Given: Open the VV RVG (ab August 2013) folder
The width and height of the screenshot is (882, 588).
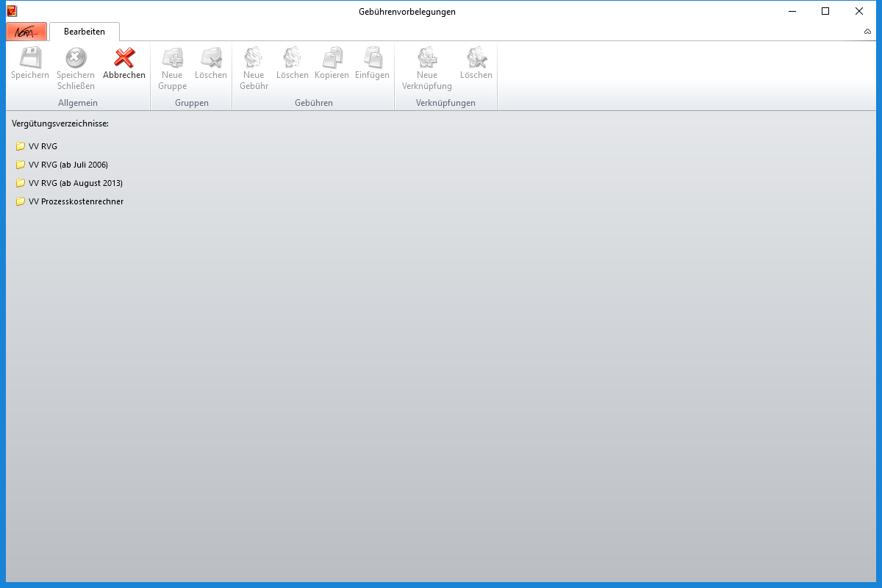Looking at the screenshot, I should [x=75, y=183].
